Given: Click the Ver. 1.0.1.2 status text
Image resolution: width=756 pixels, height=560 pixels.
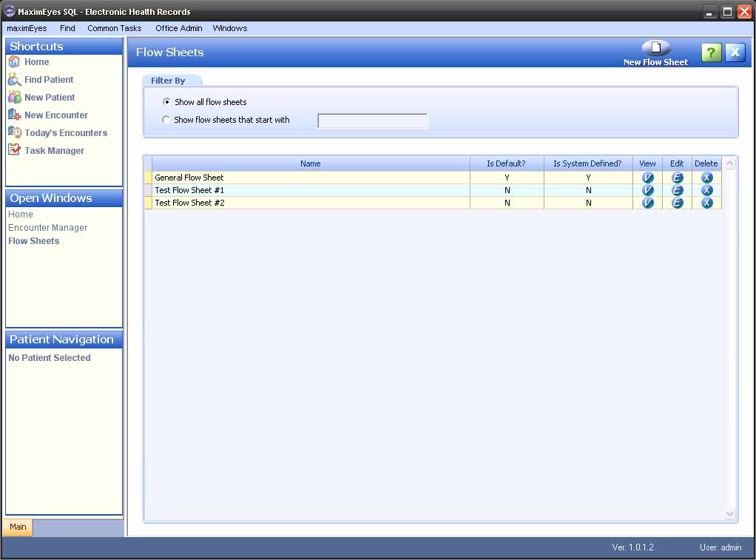Looking at the screenshot, I should coord(632,547).
